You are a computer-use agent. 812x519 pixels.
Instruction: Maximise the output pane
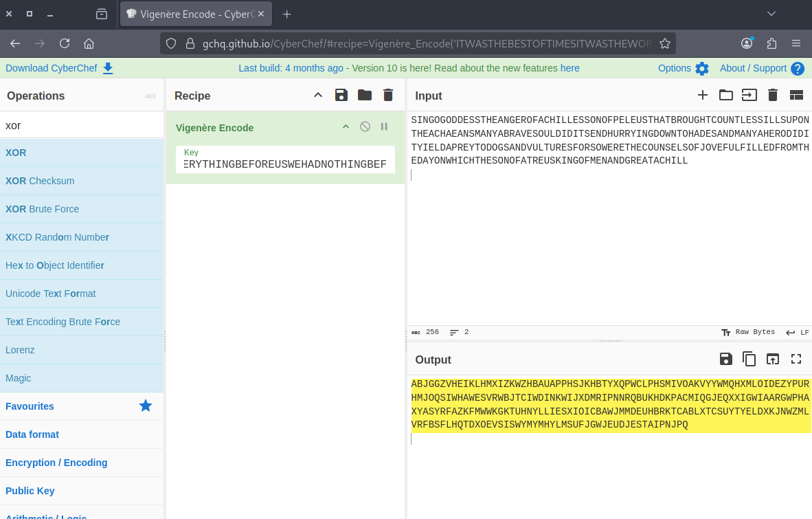[796, 359]
